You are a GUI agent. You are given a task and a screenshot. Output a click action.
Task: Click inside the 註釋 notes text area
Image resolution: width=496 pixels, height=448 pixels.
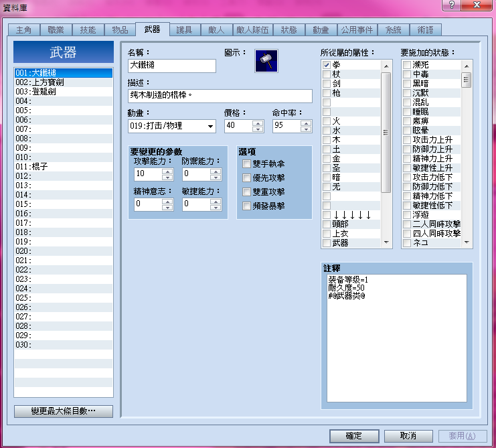[397, 338]
